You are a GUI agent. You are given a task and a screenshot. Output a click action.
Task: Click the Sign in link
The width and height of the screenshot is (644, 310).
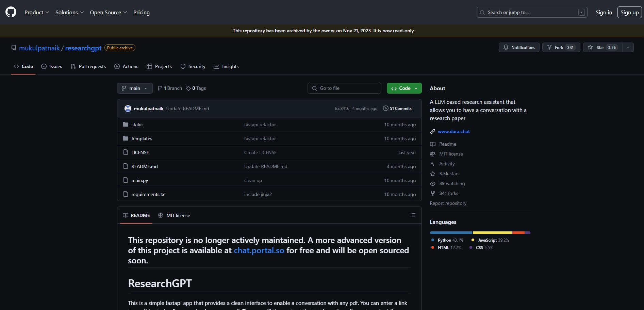(604, 12)
